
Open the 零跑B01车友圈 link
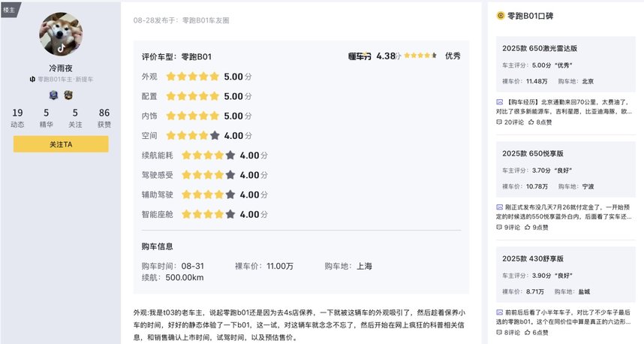click(206, 20)
